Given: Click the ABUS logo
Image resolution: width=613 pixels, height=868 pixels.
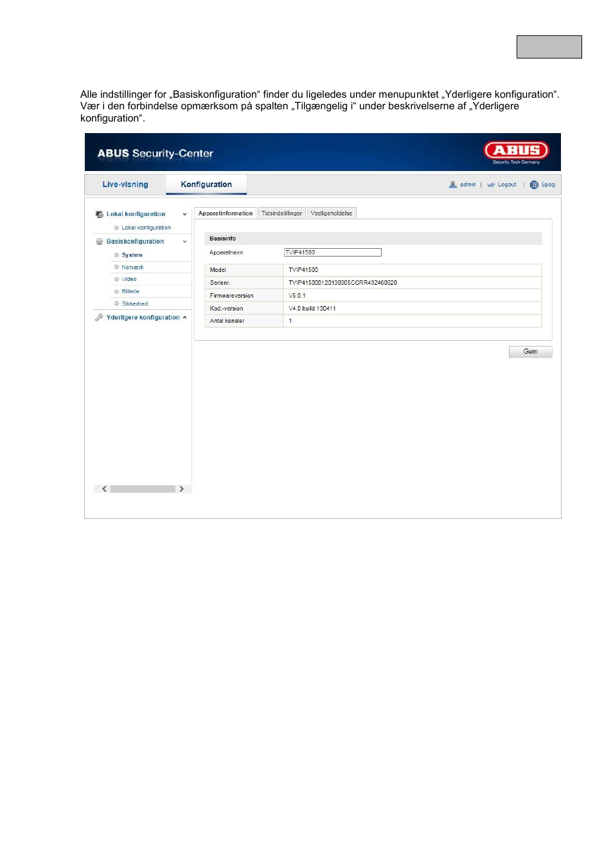Looking at the screenshot, I should [517, 151].
